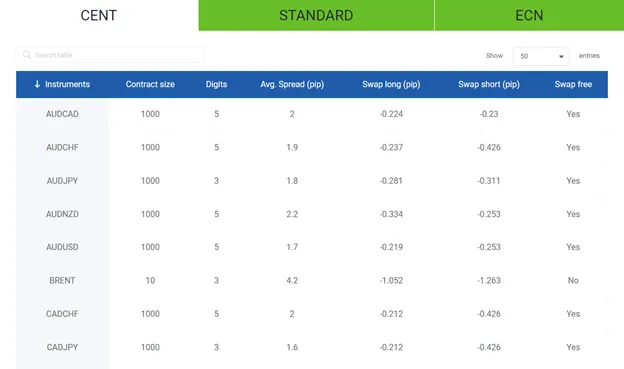Click AUDCHF average spread 1.9
624x369 pixels.
(x=292, y=147)
